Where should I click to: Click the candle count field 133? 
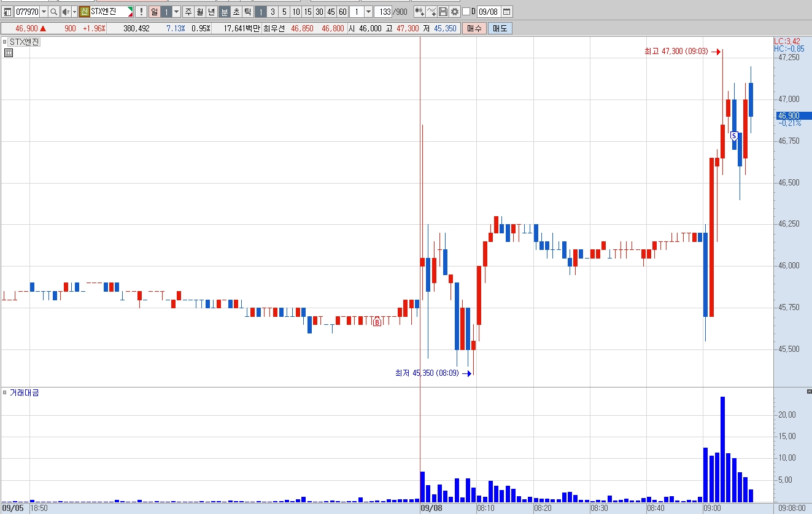pyautogui.click(x=383, y=12)
